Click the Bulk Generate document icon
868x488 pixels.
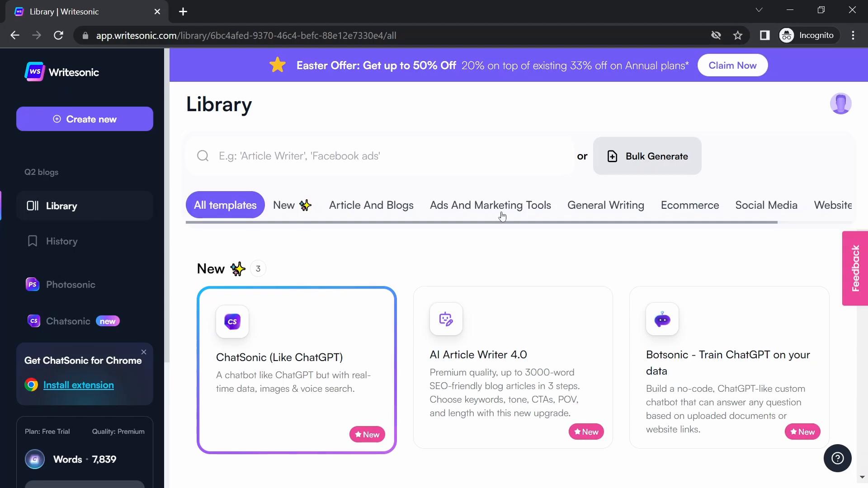coord(612,156)
